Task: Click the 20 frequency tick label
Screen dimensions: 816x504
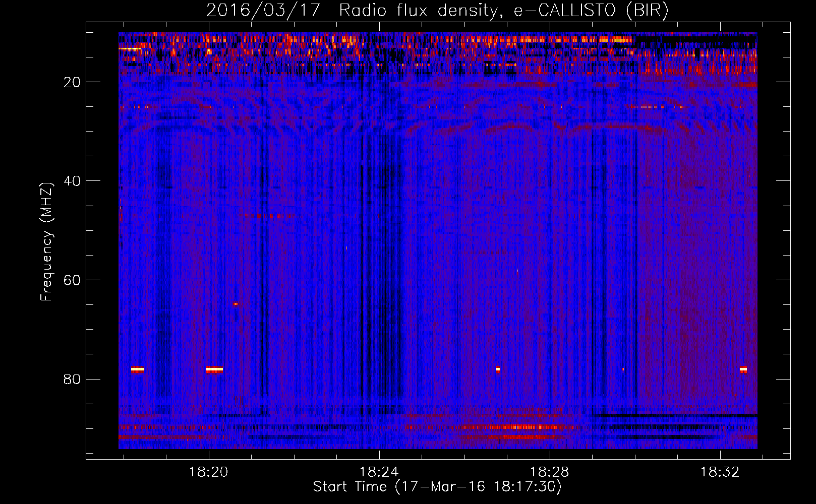Action: [x=73, y=82]
